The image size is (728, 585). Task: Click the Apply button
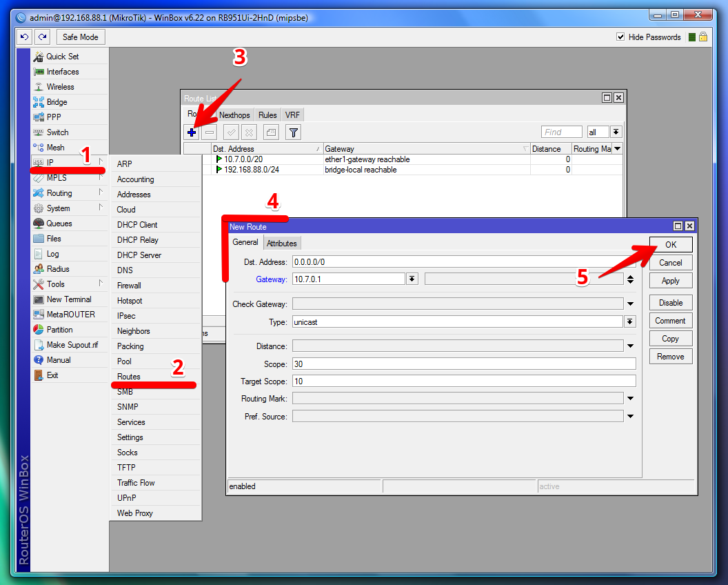point(671,281)
